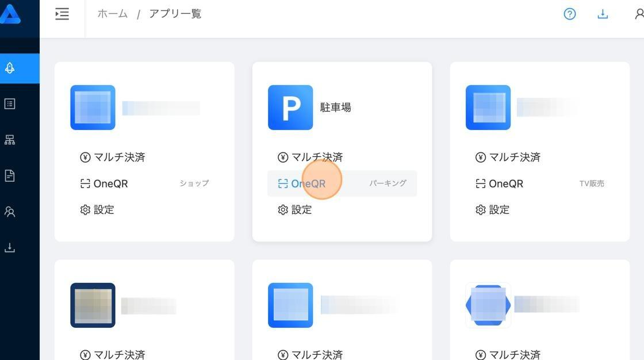Open the document sidebar icon
The height and width of the screenshot is (360, 644).
[x=10, y=176]
